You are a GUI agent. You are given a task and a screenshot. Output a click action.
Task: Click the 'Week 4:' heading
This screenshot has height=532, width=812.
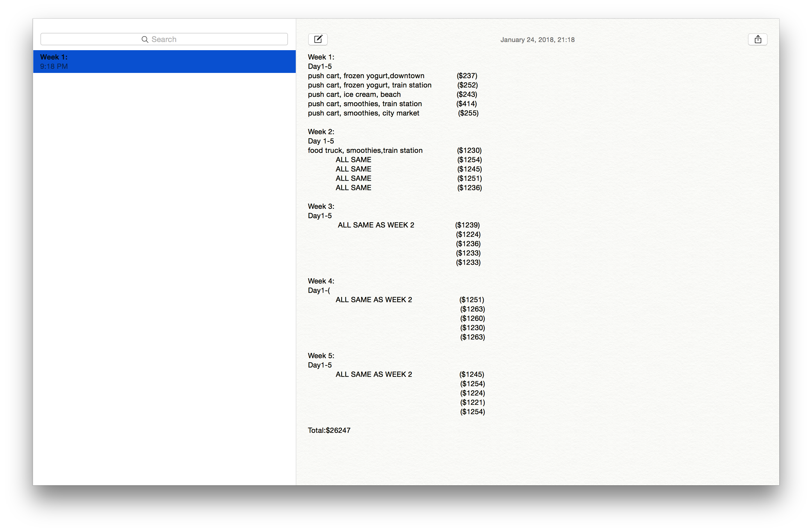(321, 281)
